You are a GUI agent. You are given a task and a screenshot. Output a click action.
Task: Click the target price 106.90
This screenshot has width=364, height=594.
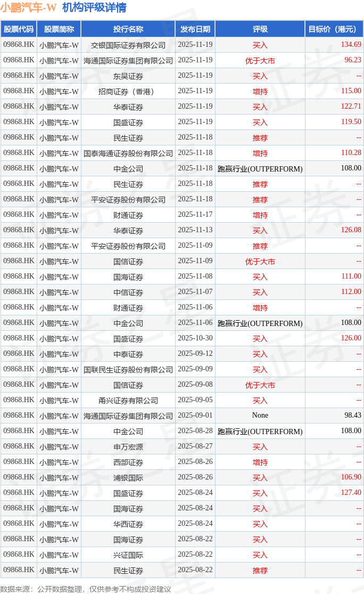(x=351, y=477)
